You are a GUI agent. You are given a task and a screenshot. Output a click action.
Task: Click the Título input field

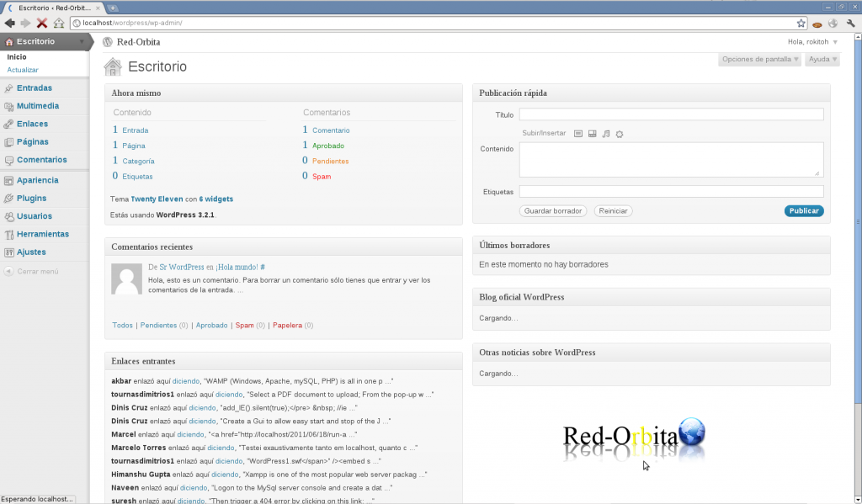click(671, 114)
